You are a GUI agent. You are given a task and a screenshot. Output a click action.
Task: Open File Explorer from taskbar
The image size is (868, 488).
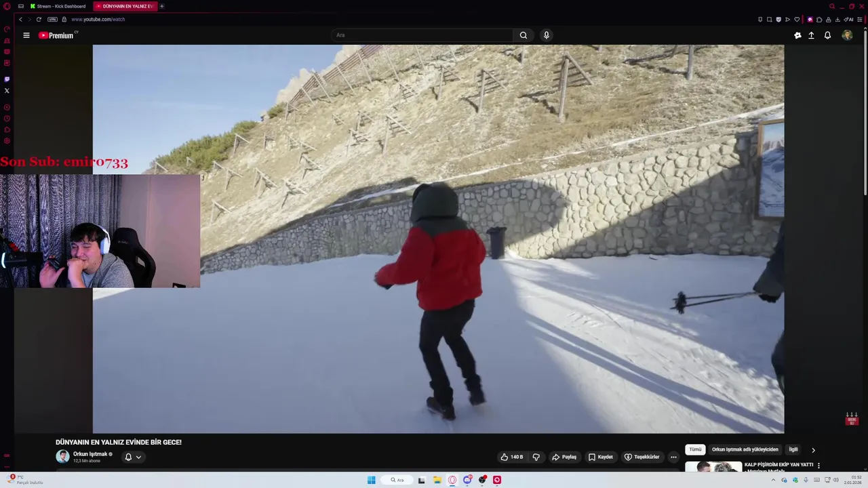click(437, 480)
